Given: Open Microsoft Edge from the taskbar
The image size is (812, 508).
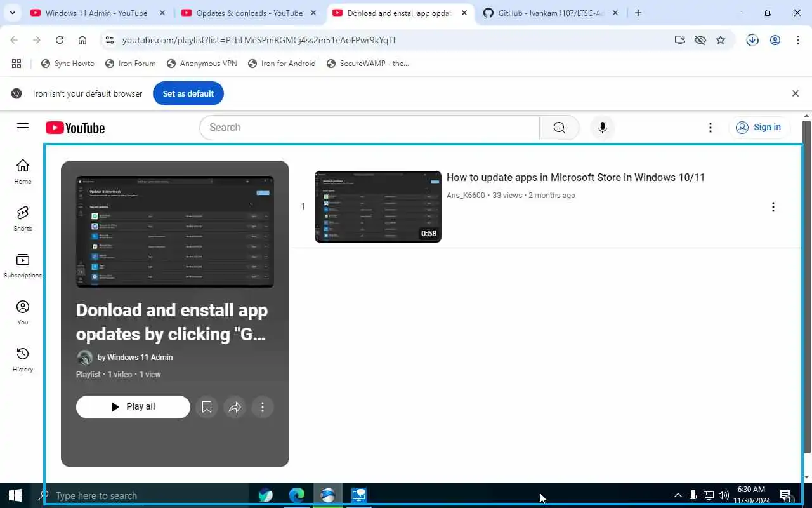Looking at the screenshot, I should pyautogui.click(x=297, y=495).
